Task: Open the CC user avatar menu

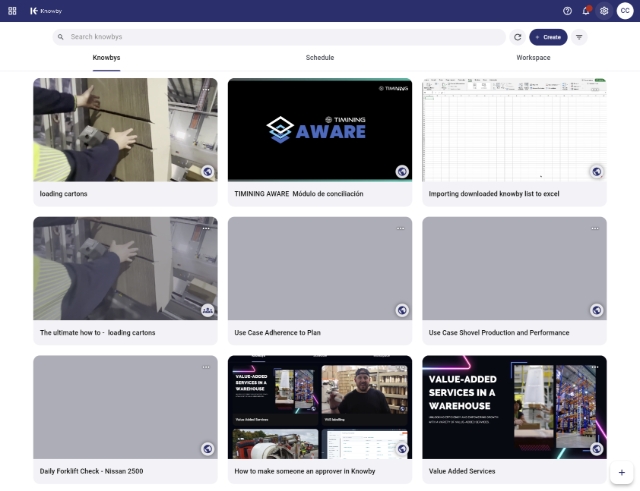Action: [624, 11]
